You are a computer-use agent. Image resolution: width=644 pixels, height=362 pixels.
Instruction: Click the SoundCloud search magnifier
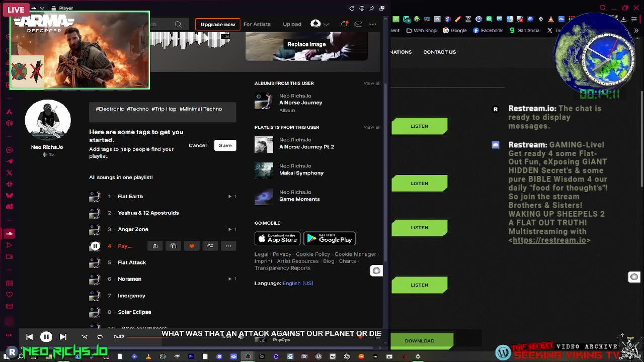tap(178, 24)
